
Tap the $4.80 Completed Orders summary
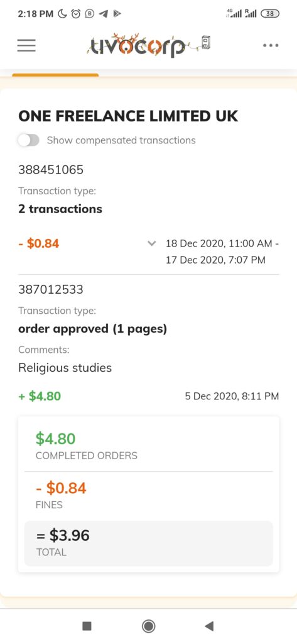pyautogui.click(x=148, y=445)
